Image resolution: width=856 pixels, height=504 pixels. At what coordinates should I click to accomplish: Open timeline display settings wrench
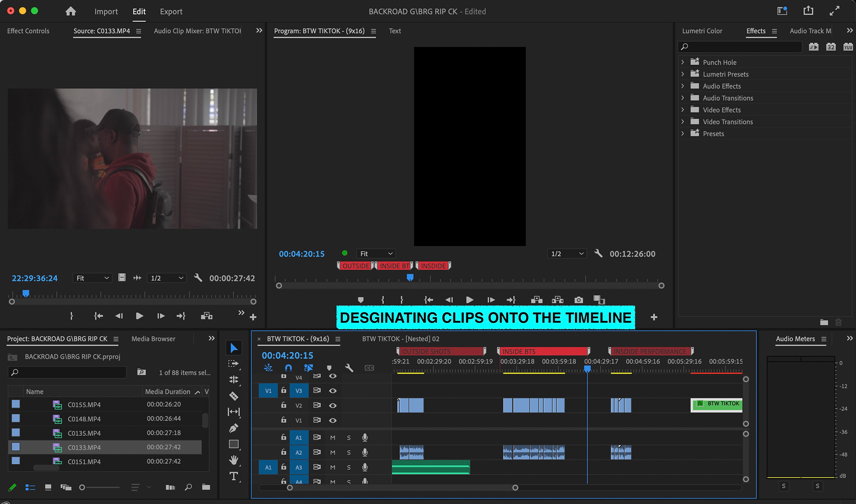[349, 368]
